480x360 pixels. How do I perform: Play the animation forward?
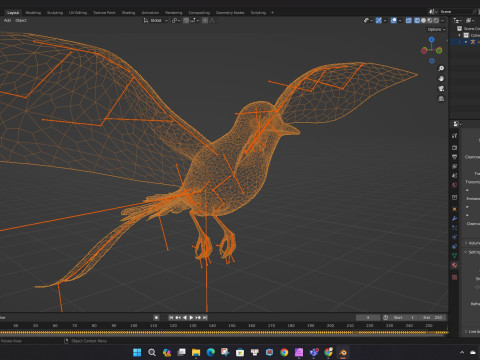click(x=191, y=317)
